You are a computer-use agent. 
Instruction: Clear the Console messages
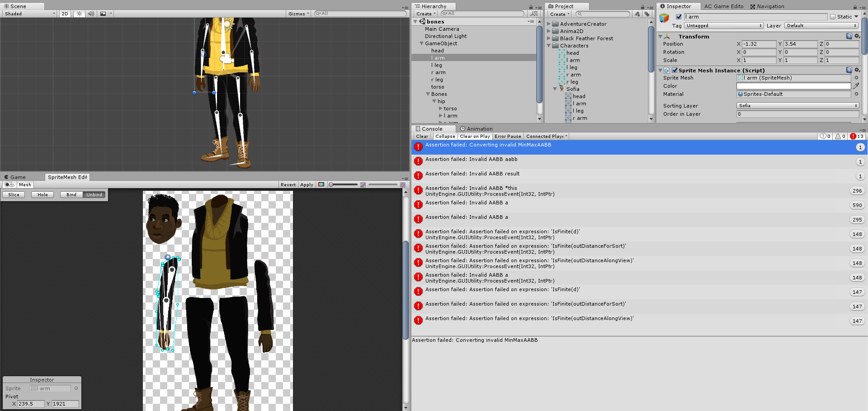pyautogui.click(x=421, y=136)
